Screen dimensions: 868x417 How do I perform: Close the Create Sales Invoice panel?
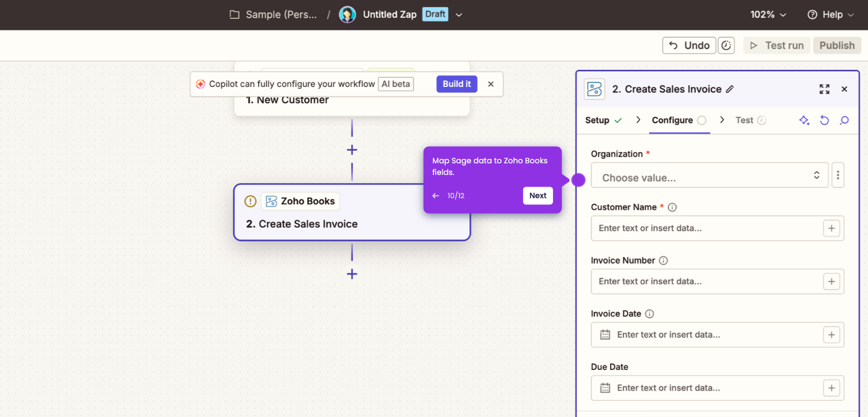point(844,89)
